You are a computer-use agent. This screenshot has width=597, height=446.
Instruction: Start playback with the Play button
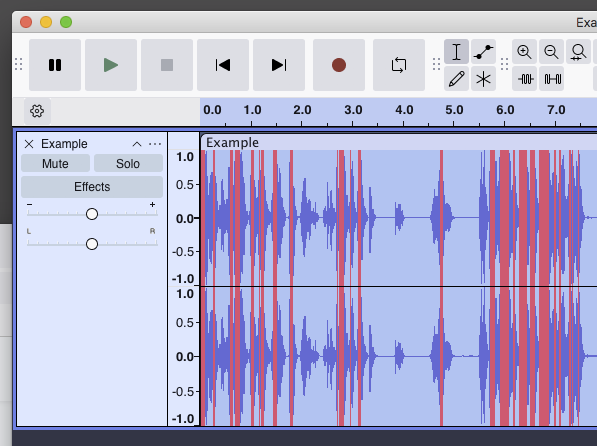111,65
